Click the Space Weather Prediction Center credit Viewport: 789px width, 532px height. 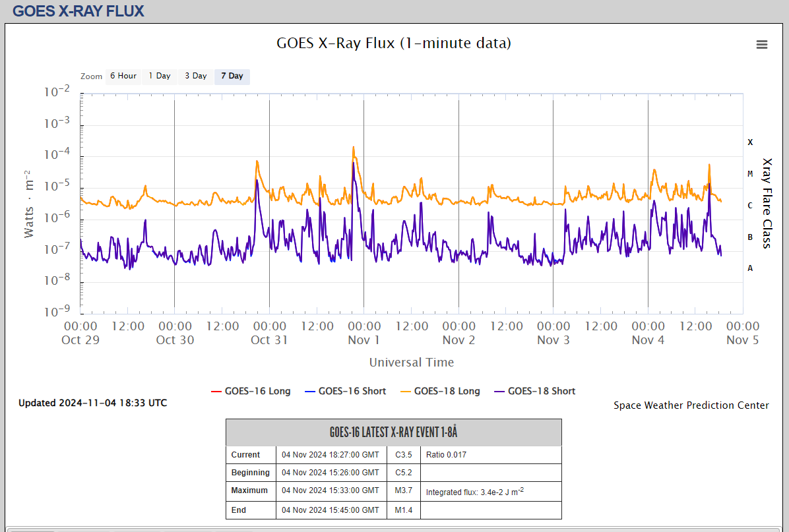691,405
